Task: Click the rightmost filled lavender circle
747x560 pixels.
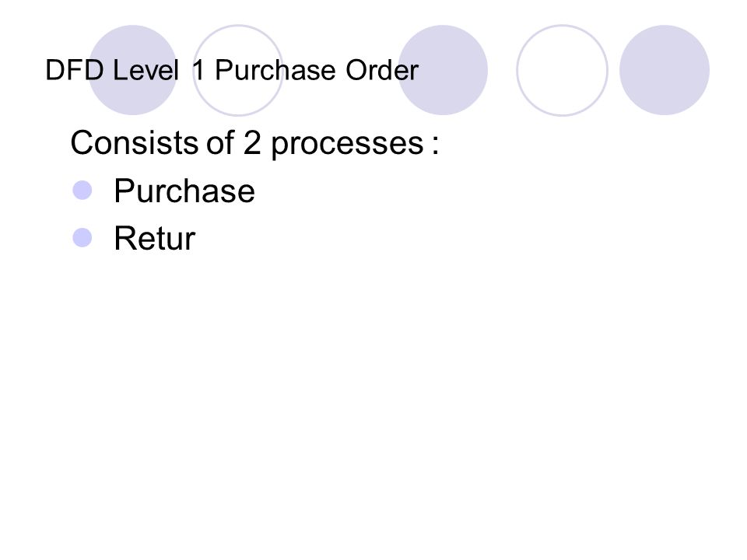Action: [665, 70]
